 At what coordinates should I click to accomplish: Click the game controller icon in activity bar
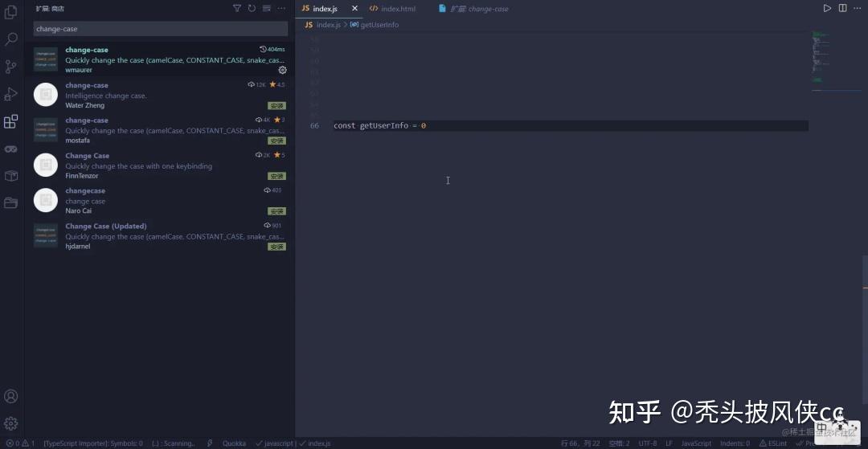click(x=10, y=149)
